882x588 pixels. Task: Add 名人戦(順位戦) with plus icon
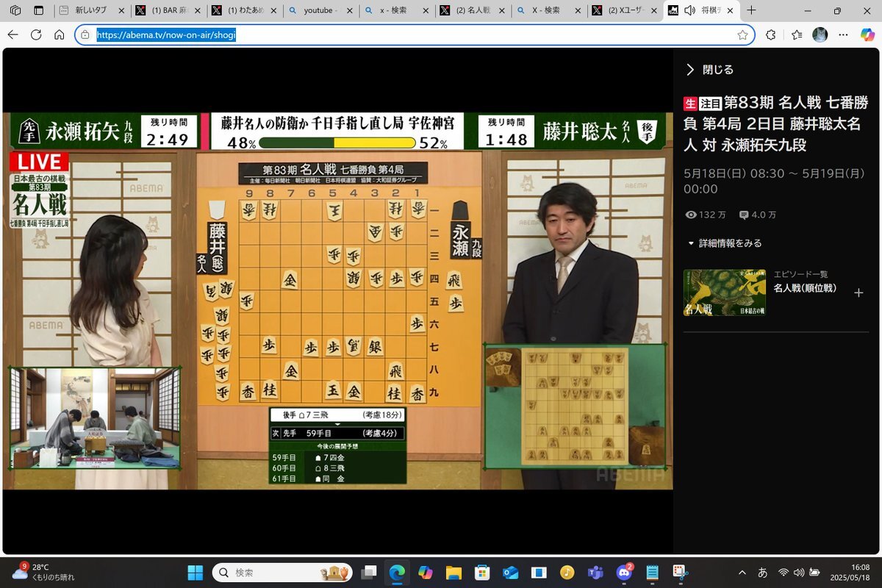pyautogui.click(x=858, y=293)
